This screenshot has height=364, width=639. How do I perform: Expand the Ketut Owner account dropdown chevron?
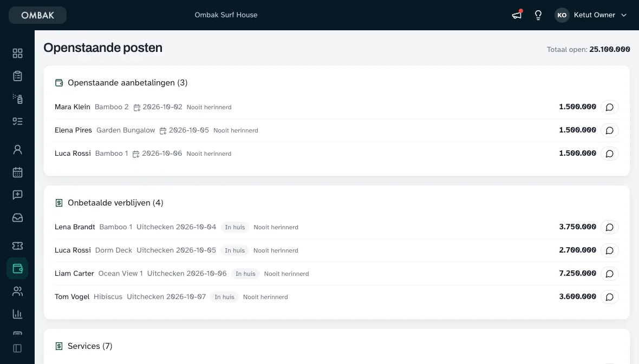click(624, 15)
